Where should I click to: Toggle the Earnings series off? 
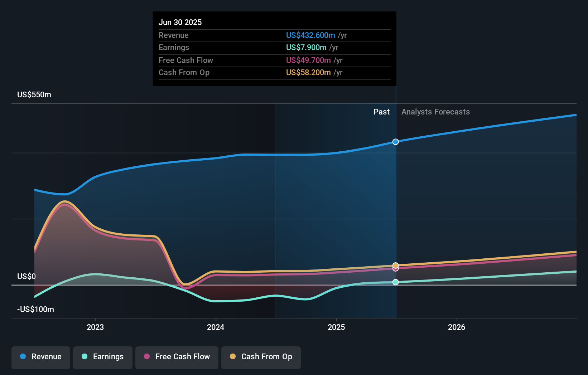(x=102, y=357)
